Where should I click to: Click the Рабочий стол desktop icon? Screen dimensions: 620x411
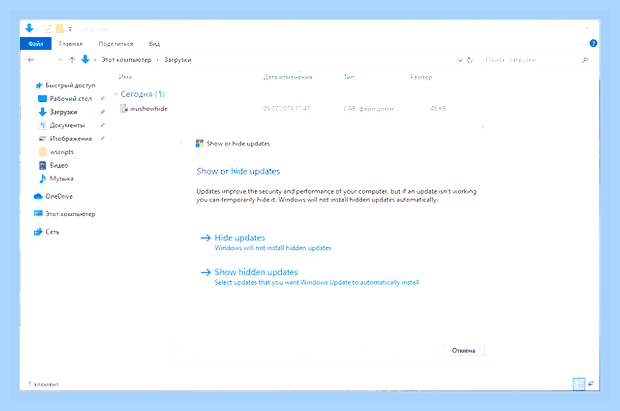click(x=42, y=98)
